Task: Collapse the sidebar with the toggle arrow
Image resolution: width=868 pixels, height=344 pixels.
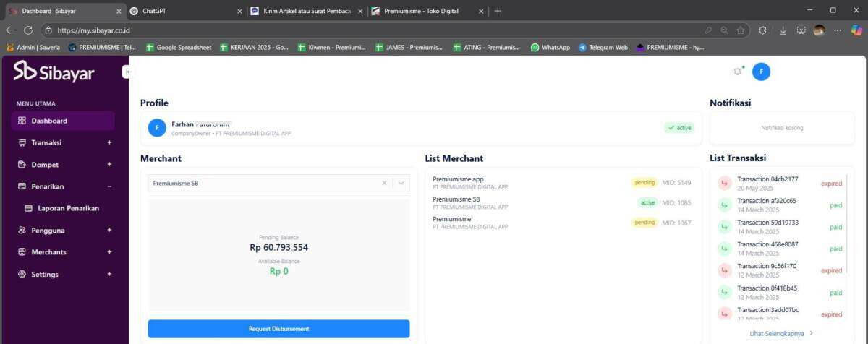Action: [127, 72]
